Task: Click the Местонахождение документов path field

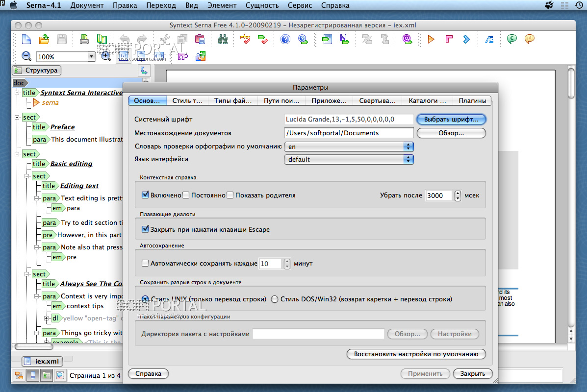Action: point(349,133)
